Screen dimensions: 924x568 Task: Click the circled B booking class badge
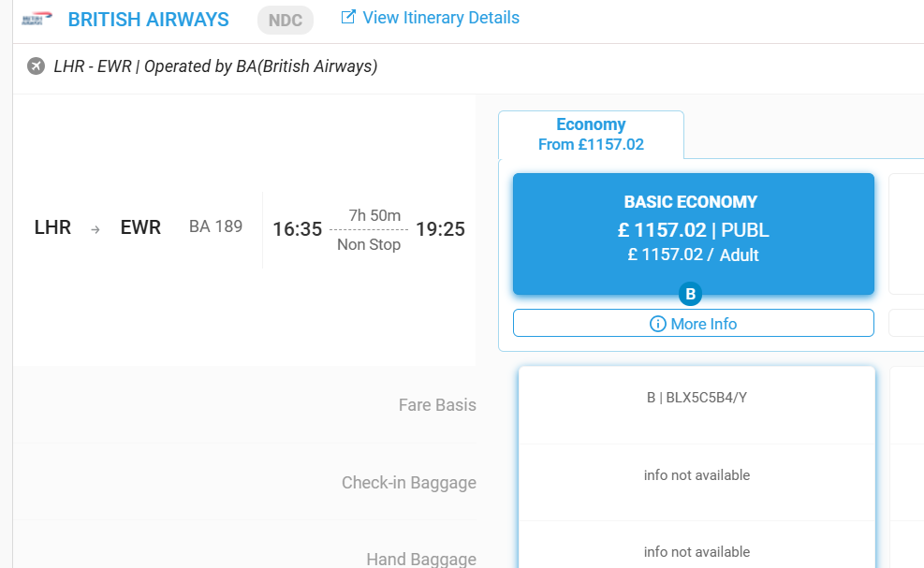click(691, 294)
